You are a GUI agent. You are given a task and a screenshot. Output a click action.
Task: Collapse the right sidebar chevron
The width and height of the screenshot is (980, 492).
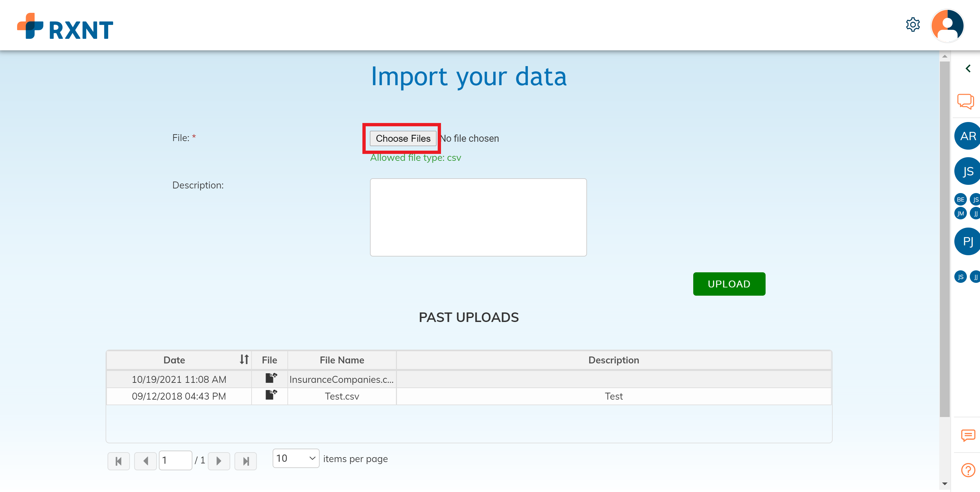click(x=968, y=68)
